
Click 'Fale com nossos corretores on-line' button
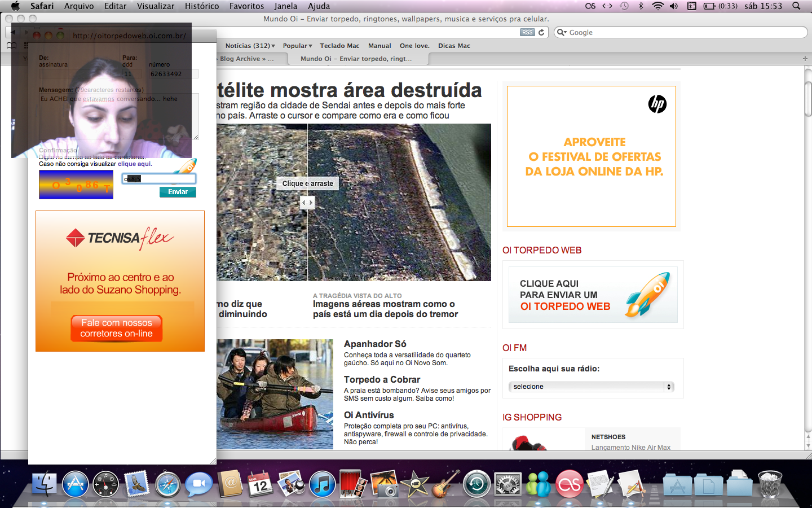pyautogui.click(x=117, y=328)
